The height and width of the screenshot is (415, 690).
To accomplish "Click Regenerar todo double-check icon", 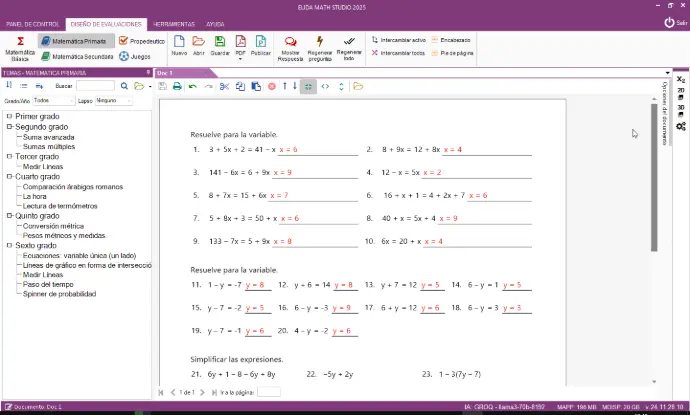I will [349, 41].
